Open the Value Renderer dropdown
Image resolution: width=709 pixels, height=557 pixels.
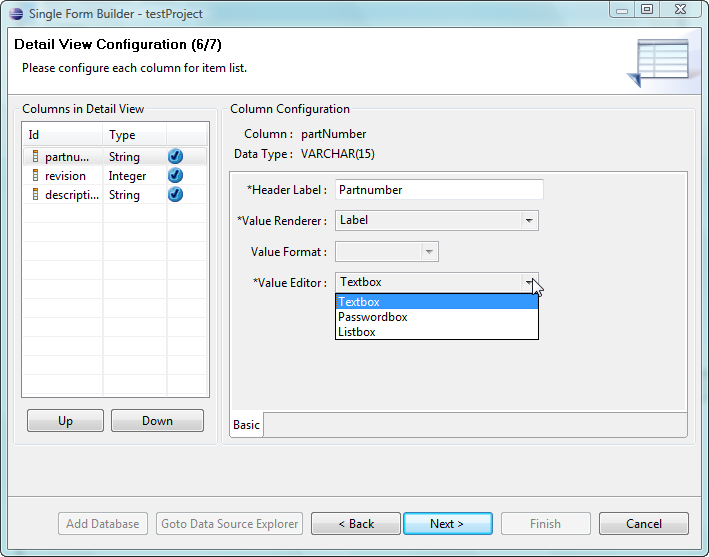pyautogui.click(x=529, y=220)
